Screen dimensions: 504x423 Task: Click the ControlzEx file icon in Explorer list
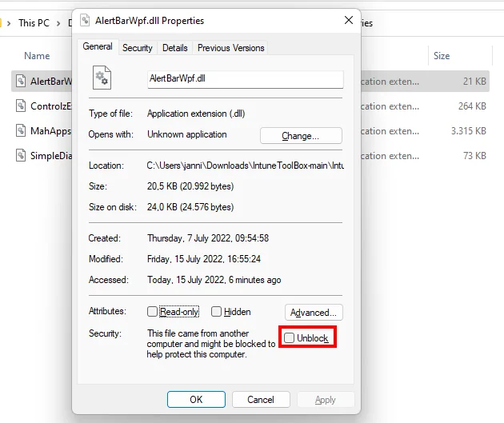[x=21, y=106]
